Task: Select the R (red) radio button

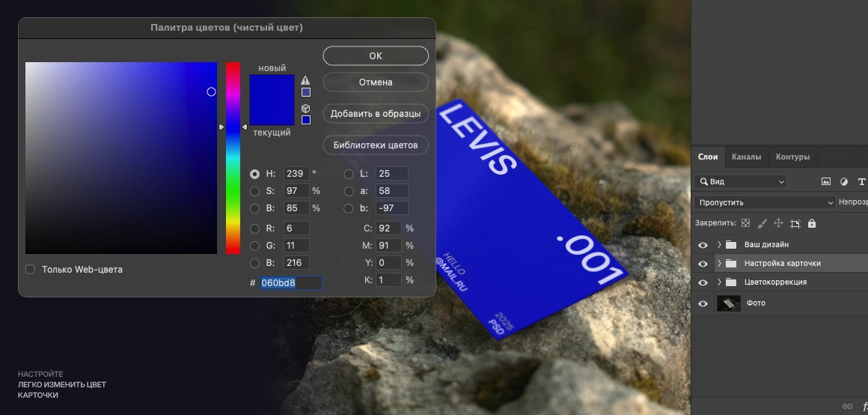Action: point(255,228)
